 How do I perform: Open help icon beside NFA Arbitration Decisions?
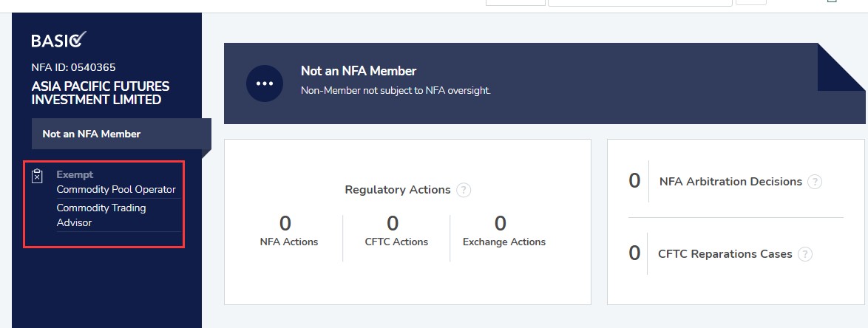pos(815,182)
